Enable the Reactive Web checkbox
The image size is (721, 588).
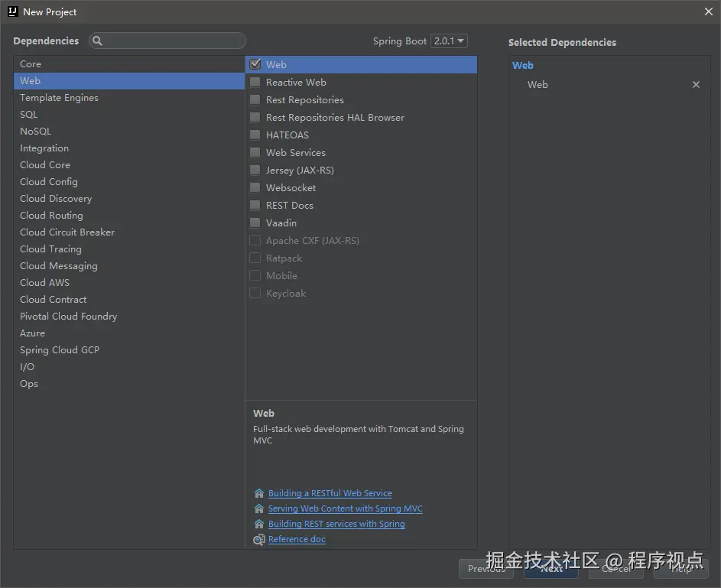255,83
